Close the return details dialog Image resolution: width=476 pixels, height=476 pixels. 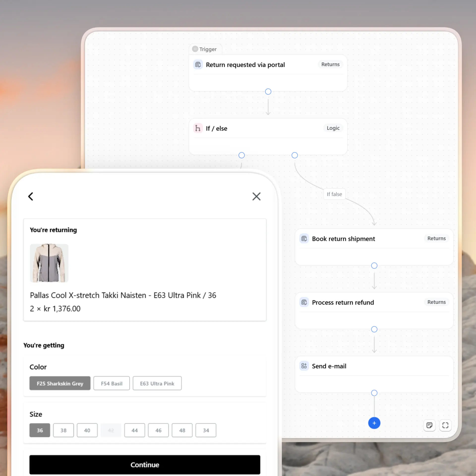pyautogui.click(x=256, y=196)
